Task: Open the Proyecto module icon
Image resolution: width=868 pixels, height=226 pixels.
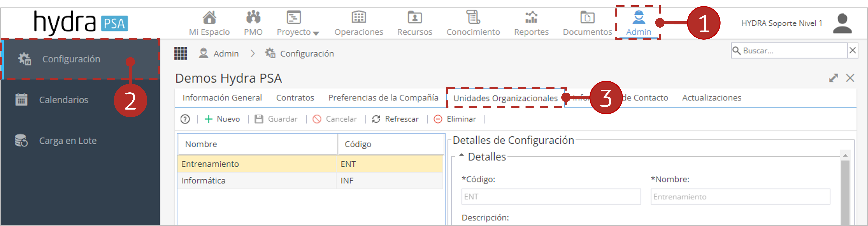Action: [294, 18]
